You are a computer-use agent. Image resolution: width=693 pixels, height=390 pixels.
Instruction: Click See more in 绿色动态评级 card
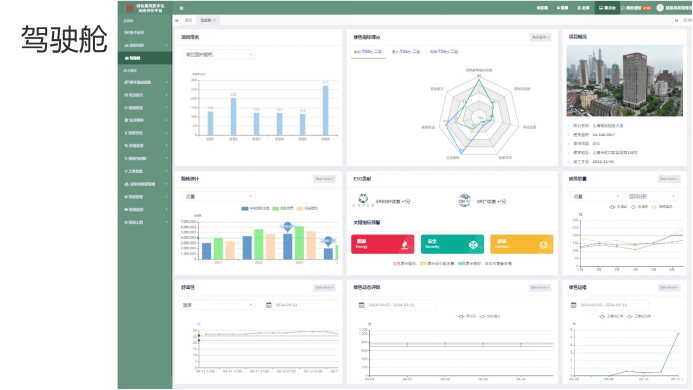pyautogui.click(x=540, y=287)
